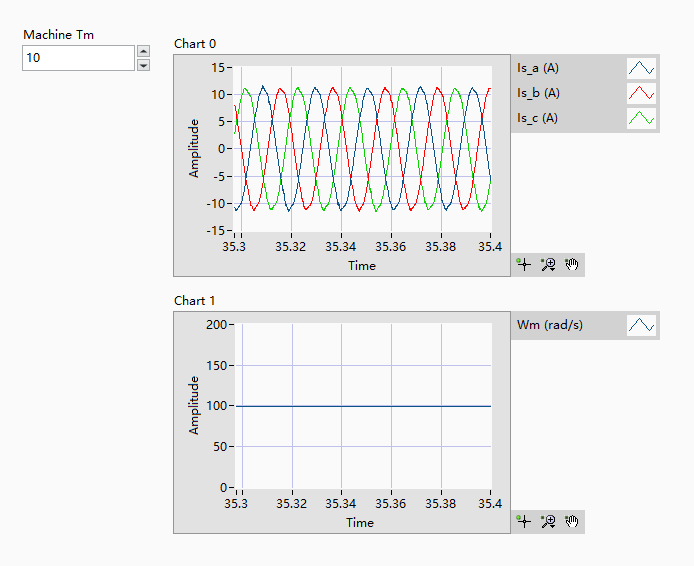Click the 15 maximum on Chart 0's Y axis
This screenshot has height=566, width=694.
[218, 68]
